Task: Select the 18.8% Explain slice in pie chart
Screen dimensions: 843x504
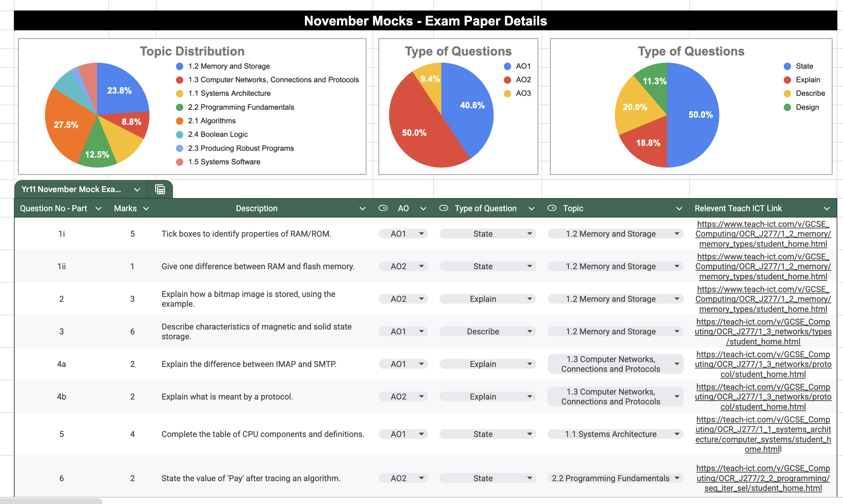Action: click(x=648, y=143)
